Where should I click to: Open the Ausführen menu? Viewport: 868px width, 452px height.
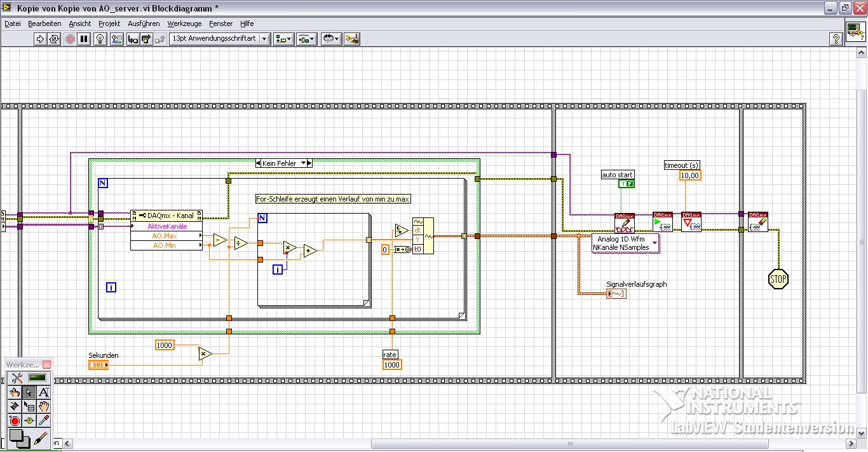tap(144, 24)
